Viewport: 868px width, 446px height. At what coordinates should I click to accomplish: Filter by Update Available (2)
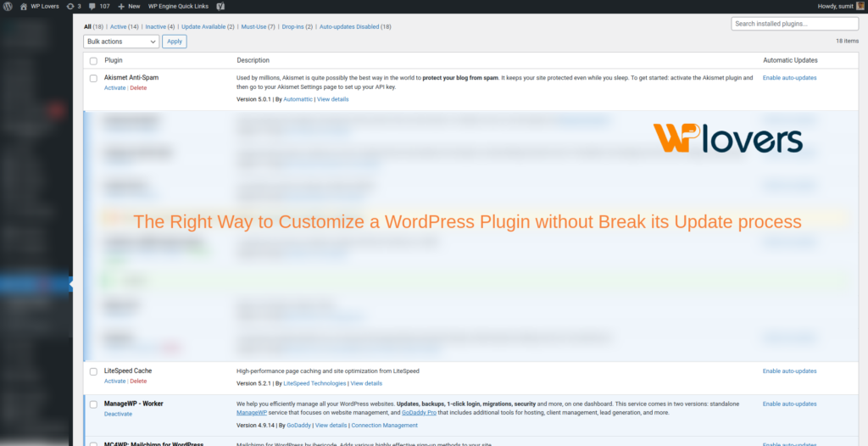[208, 26]
